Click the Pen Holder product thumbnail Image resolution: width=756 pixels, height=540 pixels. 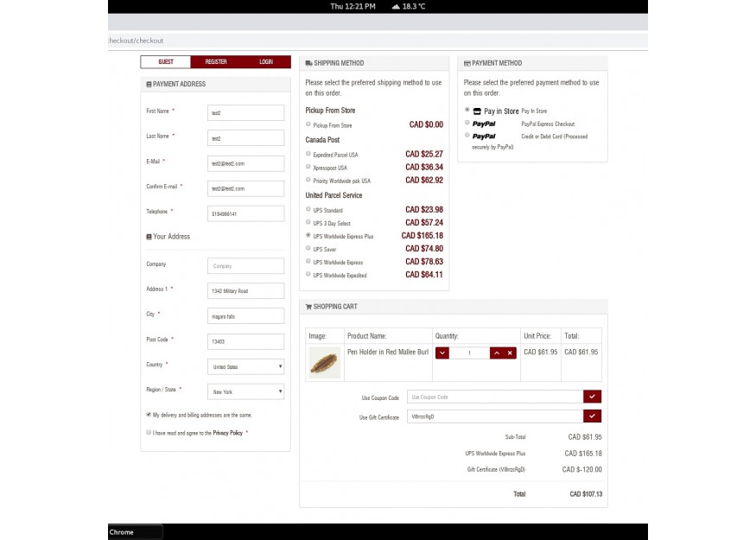(x=324, y=363)
